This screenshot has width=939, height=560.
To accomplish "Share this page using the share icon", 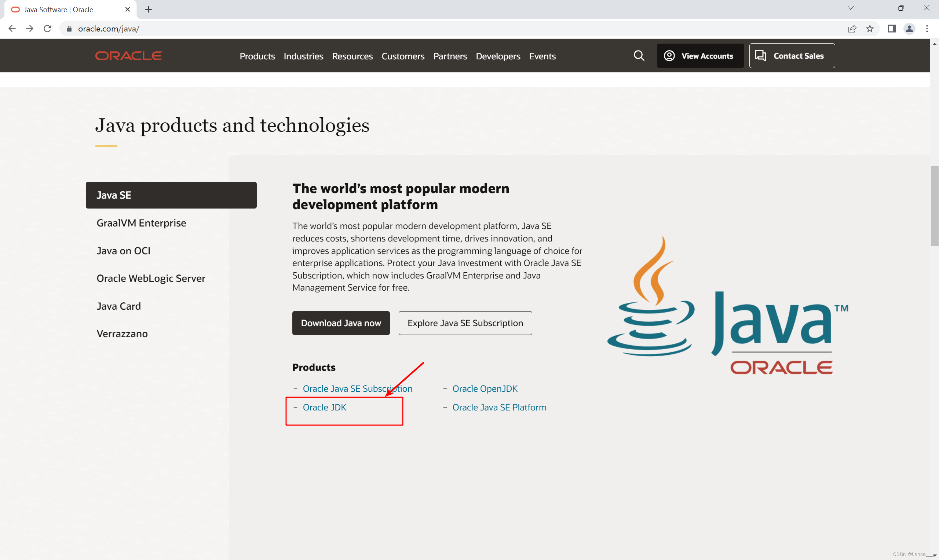I will point(852,29).
